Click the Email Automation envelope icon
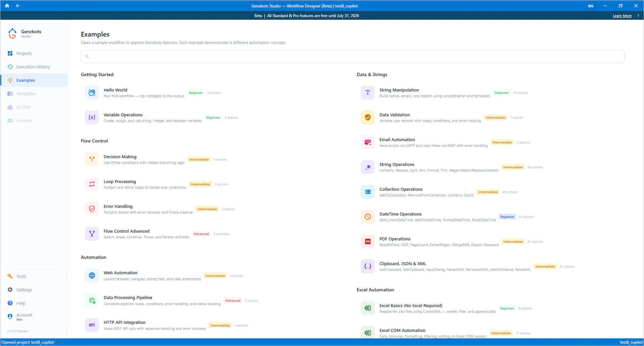Viewport: 644px width, 346px height. tap(368, 142)
